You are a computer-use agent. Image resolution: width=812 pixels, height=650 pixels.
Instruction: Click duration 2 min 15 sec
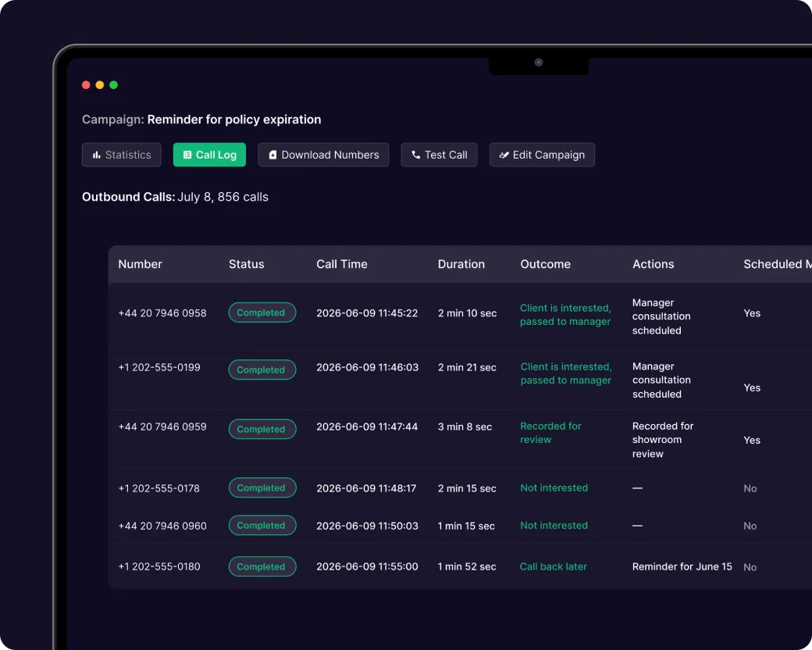pyautogui.click(x=467, y=488)
